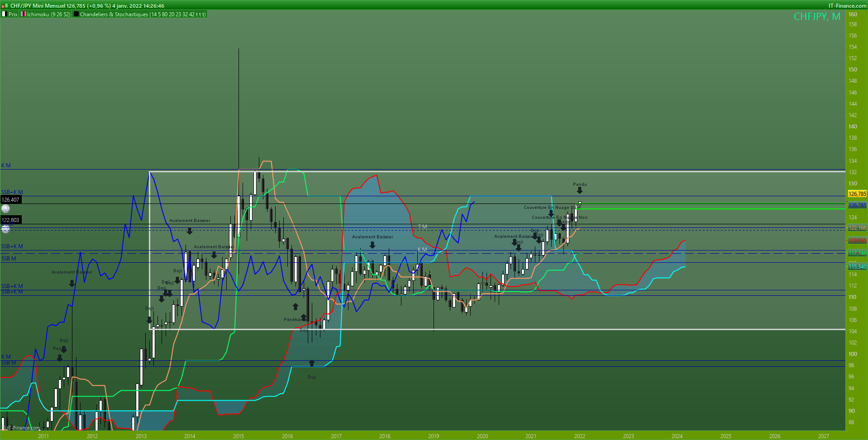Open the Ichimoku (9 26 52) indicator label

coord(46,14)
